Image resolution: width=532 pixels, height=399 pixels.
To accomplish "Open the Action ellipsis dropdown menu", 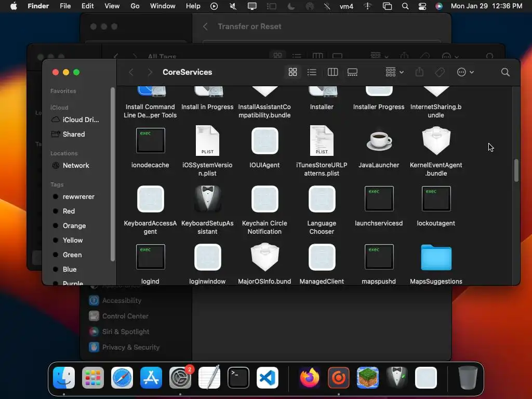I will pyautogui.click(x=465, y=72).
